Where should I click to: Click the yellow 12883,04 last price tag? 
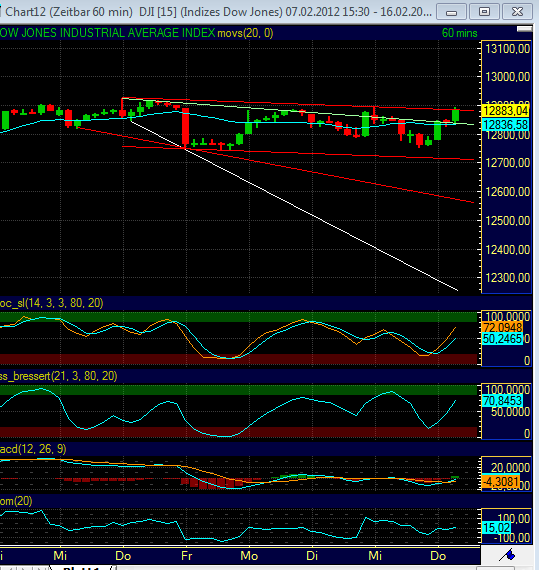505,111
